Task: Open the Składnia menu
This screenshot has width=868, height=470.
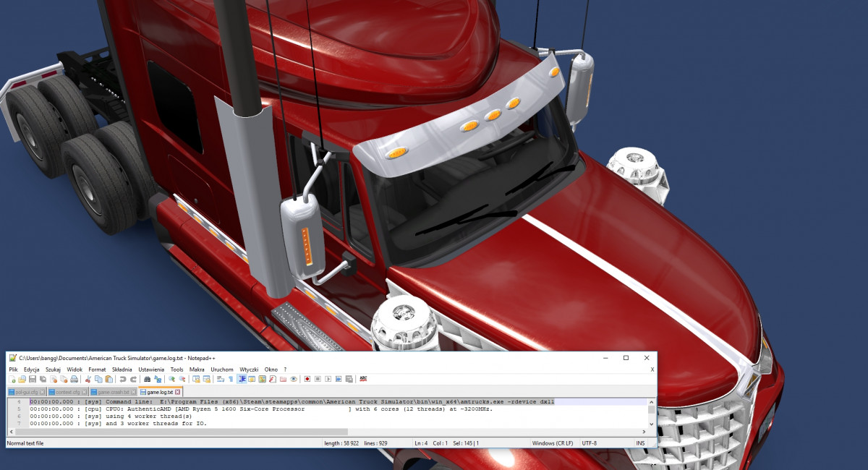Action: [x=122, y=369]
